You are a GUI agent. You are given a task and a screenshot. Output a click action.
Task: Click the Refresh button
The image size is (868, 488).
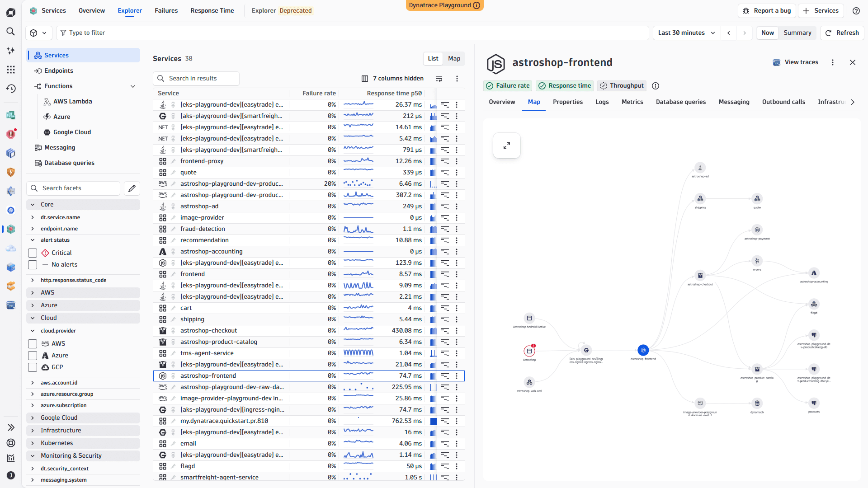click(842, 33)
